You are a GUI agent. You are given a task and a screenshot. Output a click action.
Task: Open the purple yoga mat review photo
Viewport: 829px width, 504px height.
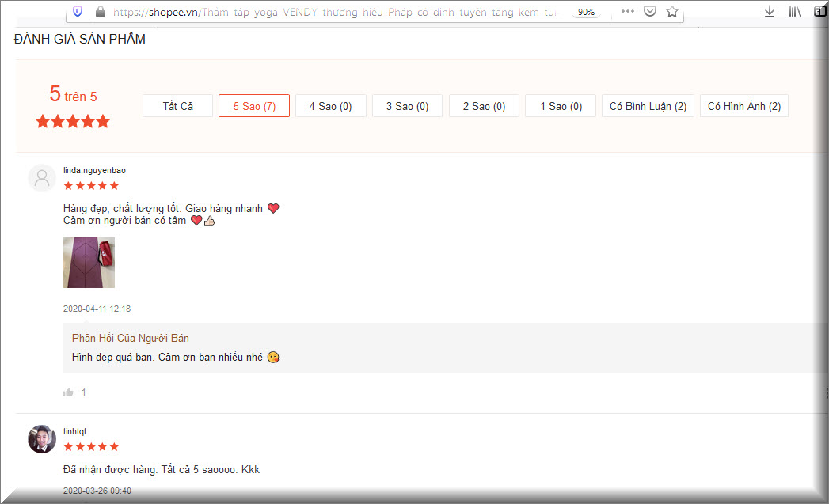pyautogui.click(x=89, y=263)
